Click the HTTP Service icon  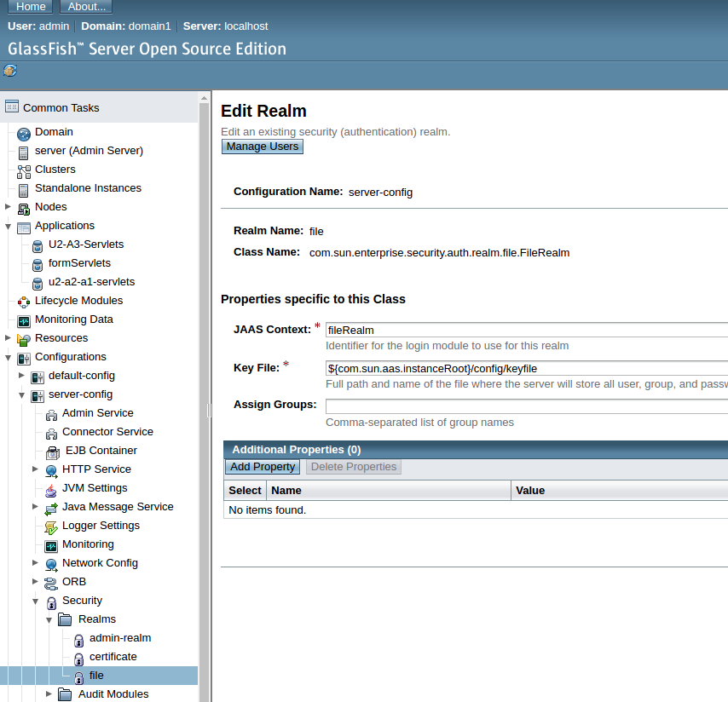[x=51, y=471]
